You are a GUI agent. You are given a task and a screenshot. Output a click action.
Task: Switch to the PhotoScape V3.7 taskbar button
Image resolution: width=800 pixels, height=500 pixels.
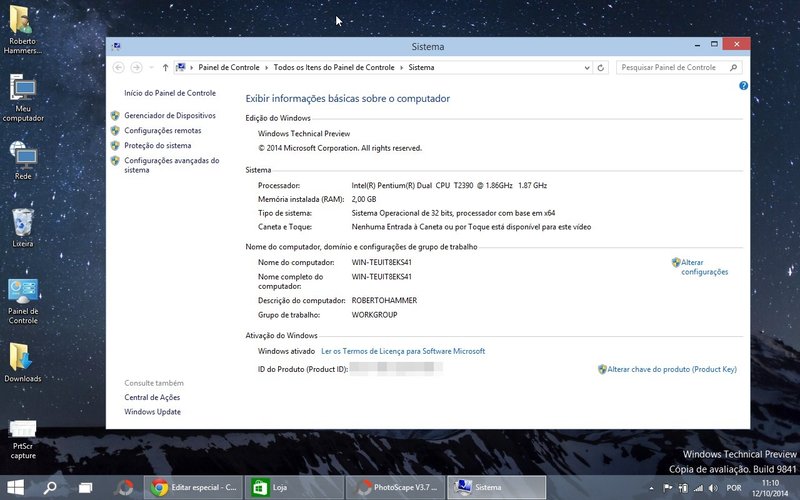coord(395,488)
